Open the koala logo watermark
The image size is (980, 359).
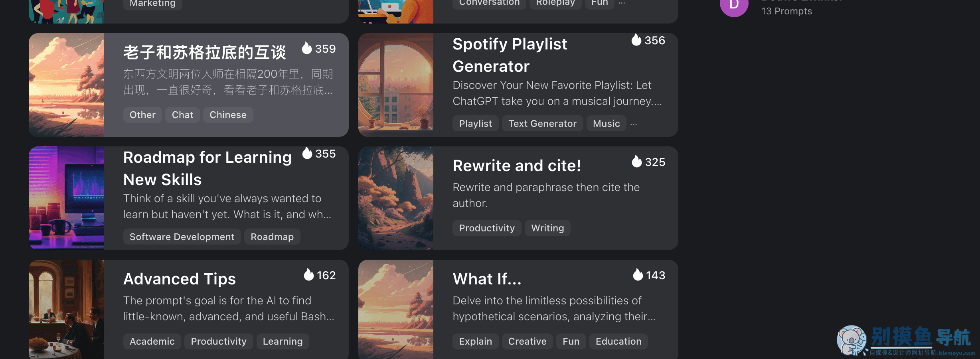click(x=852, y=340)
